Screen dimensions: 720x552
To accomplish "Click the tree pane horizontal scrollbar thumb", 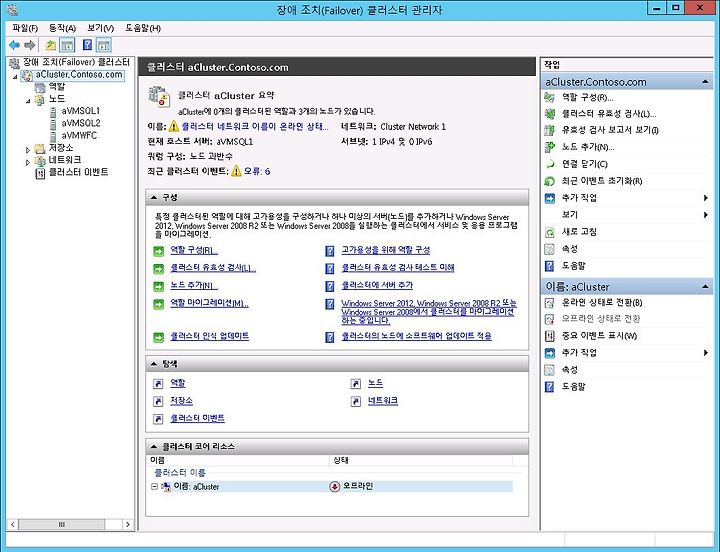I will 62,524.
